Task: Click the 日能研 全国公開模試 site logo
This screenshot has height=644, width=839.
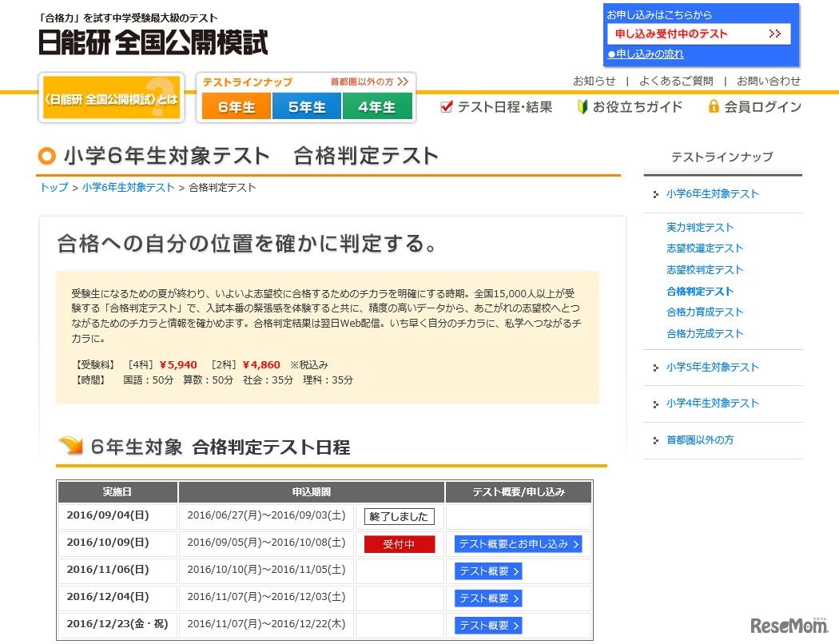Action: point(153,42)
